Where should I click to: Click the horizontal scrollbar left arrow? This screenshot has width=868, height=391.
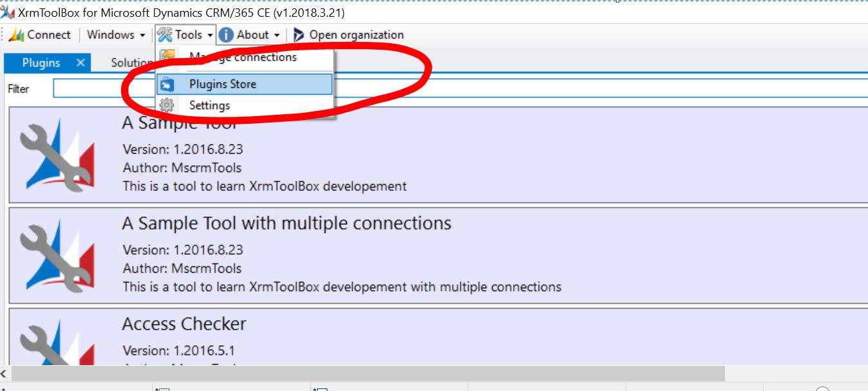(5, 374)
